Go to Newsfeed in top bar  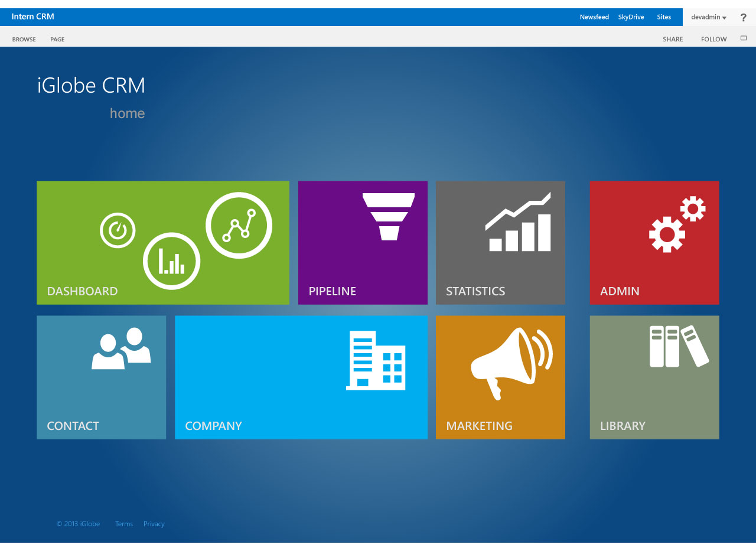[594, 17]
